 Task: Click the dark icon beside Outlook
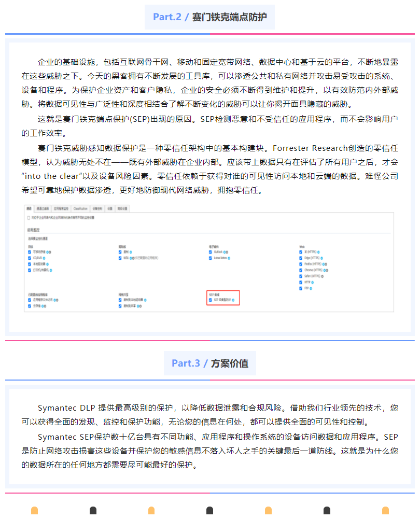click(227, 252)
